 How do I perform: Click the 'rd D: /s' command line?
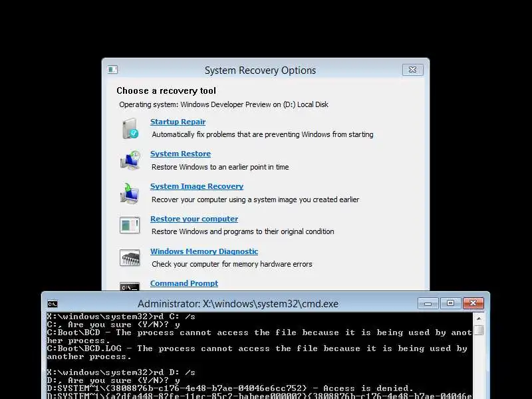pyautogui.click(x=121, y=372)
